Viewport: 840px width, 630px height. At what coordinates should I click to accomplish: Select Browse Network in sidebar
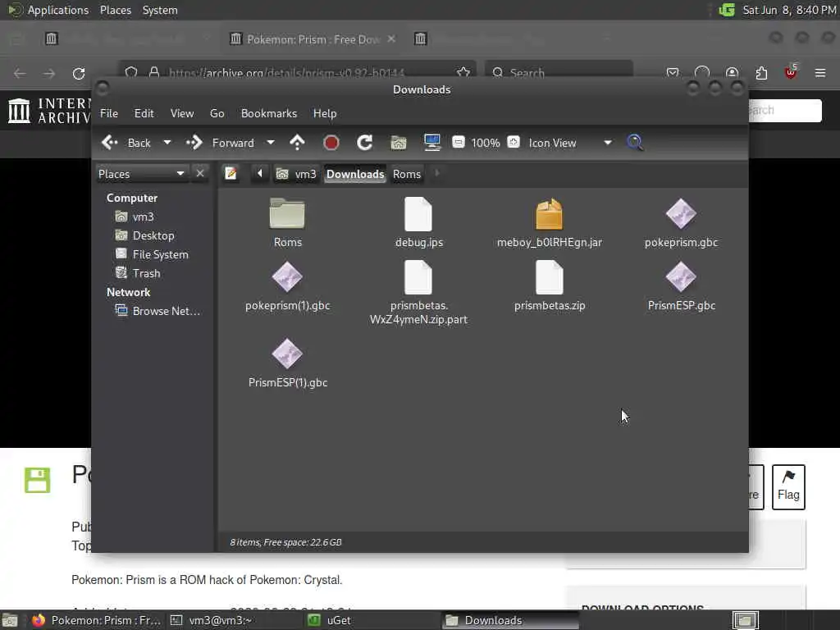coord(166,311)
